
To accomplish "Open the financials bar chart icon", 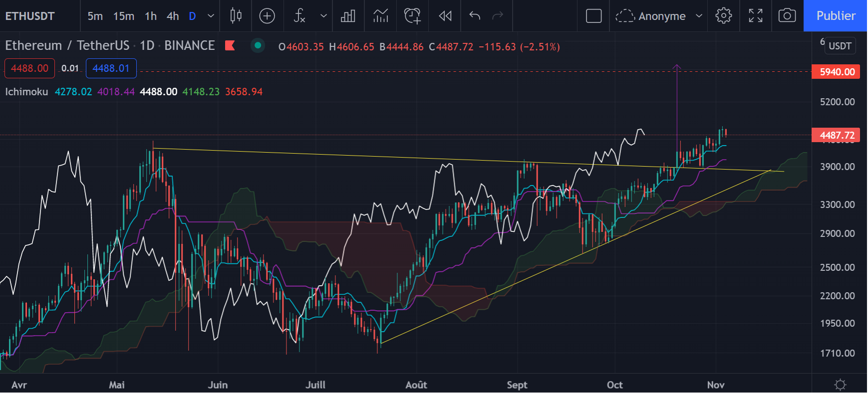I will click(x=348, y=16).
